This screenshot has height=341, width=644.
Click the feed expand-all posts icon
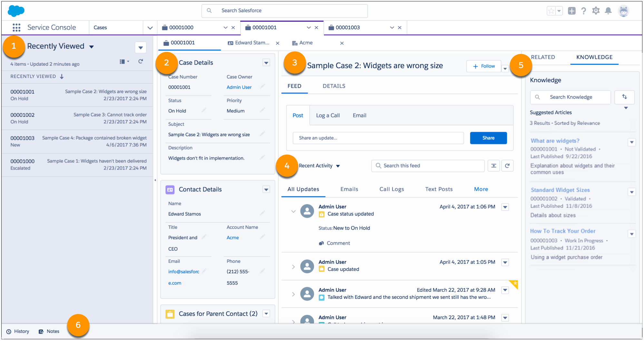pos(493,166)
